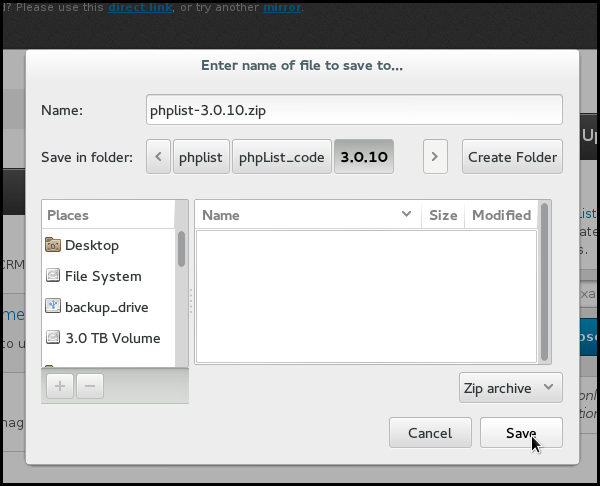Open the direct link in browser page
The image size is (600, 486).
[x=140, y=7]
